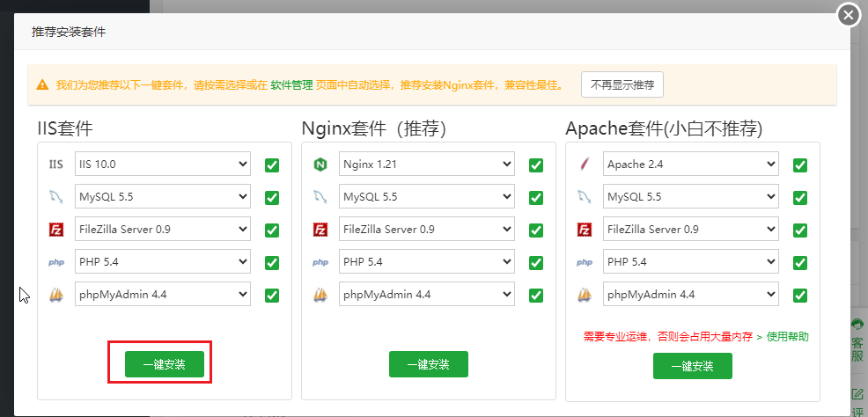
Task: Click the Apache feather icon
Action: [584, 165]
